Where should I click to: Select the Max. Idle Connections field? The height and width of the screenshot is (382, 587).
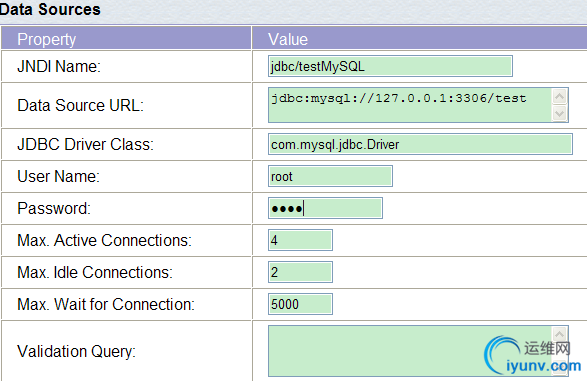[x=300, y=272]
